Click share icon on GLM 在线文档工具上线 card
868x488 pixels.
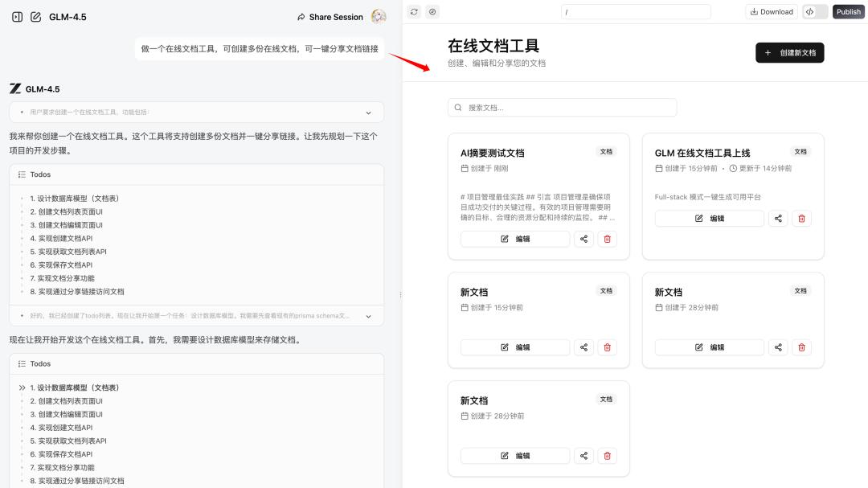coord(778,219)
